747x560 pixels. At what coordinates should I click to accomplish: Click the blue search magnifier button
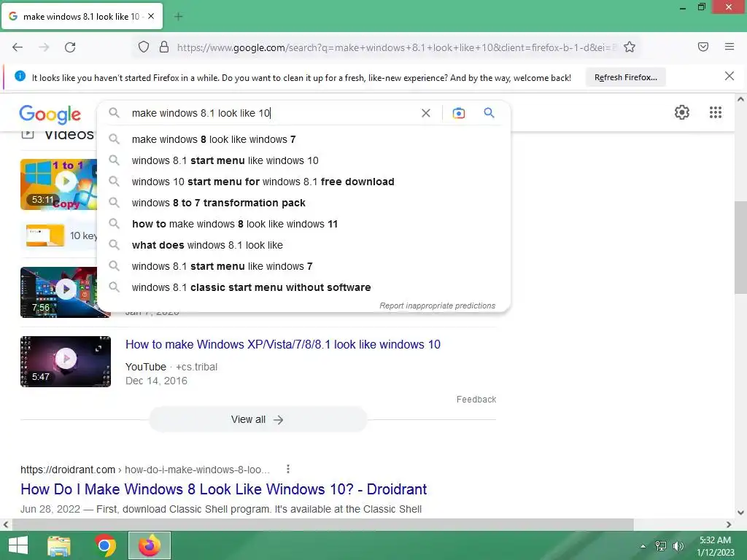(x=489, y=113)
